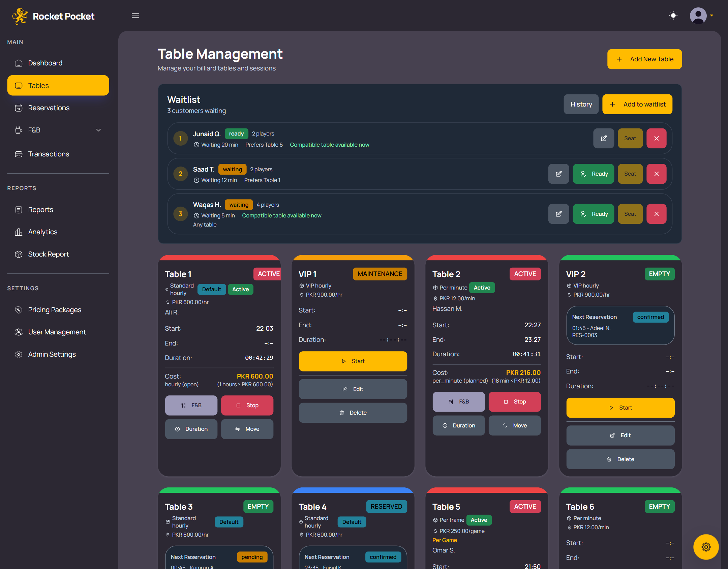Click the floating gear settings button
Image resolution: width=728 pixels, height=569 pixels.
click(x=706, y=547)
